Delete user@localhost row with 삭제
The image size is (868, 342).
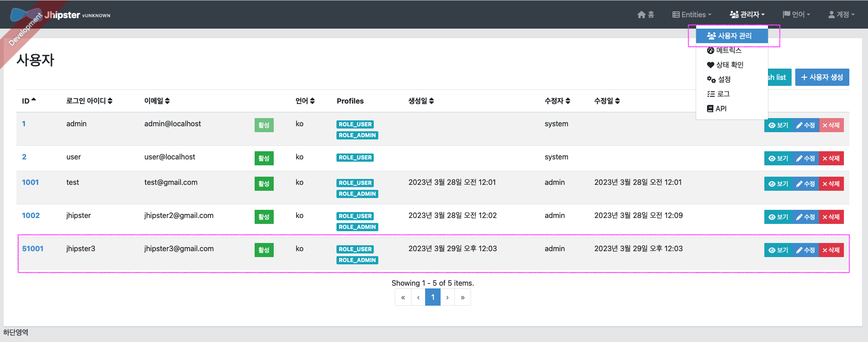click(831, 158)
